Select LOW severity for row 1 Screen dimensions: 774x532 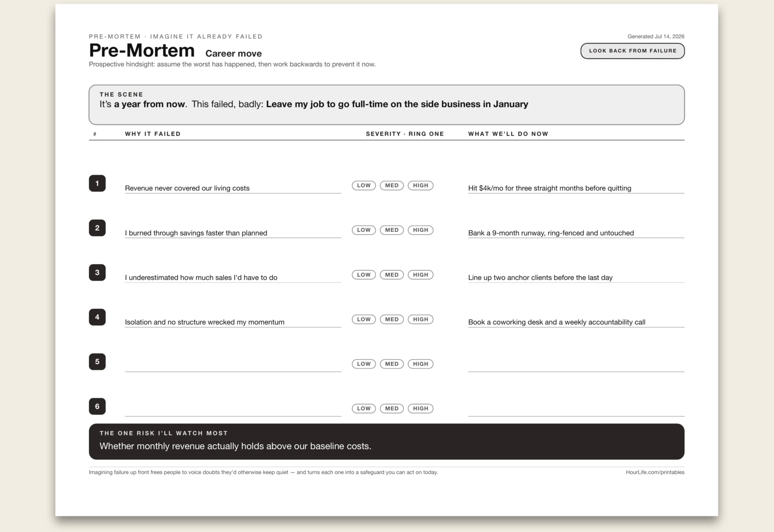click(364, 185)
